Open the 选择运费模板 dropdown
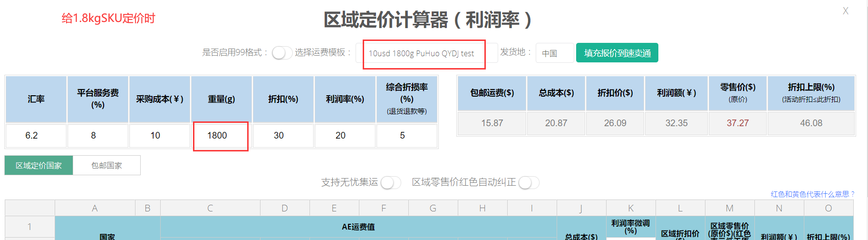This screenshot has width=868, height=240. point(426,53)
